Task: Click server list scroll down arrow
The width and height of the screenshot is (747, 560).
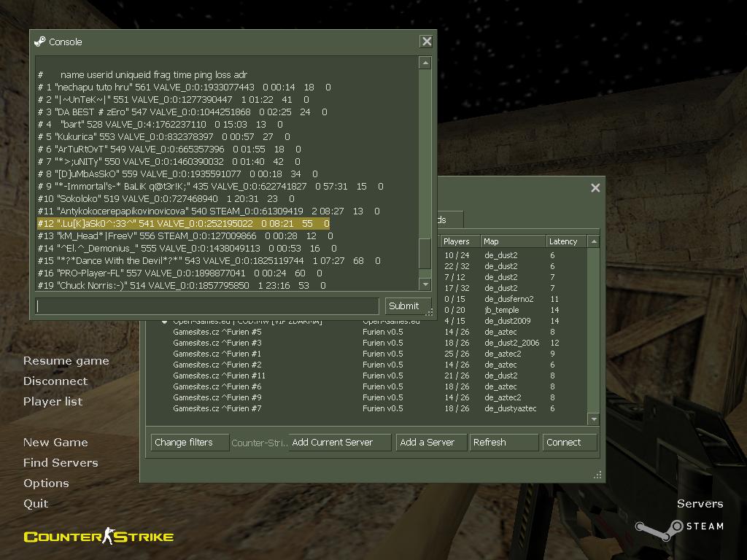Action: coord(594,419)
